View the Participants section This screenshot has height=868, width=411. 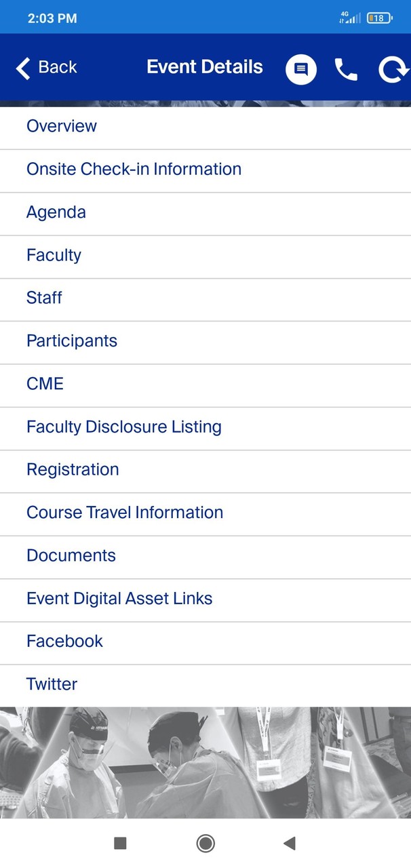pyautogui.click(x=72, y=341)
